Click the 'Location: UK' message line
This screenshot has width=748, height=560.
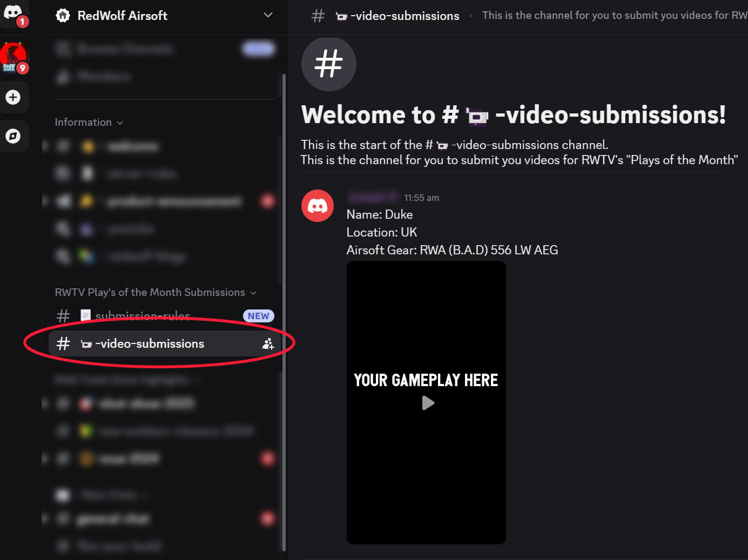(382, 232)
